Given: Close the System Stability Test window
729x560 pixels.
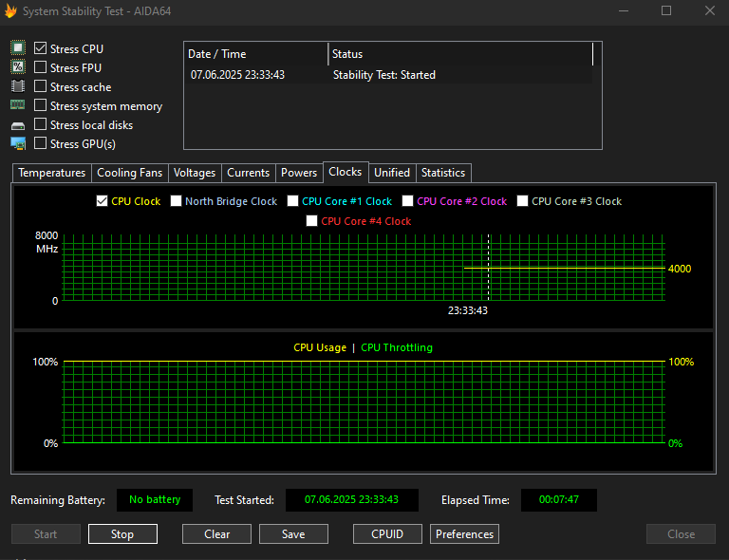Looking at the screenshot, I should click(x=709, y=10).
